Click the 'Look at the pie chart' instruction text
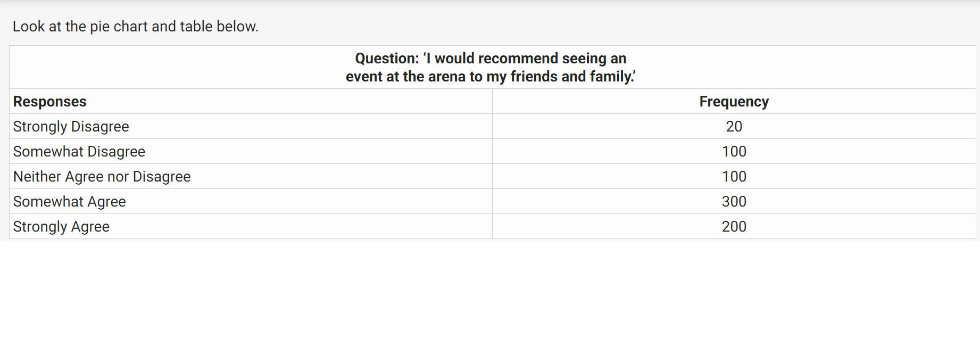This screenshot has width=980, height=345. coord(136,27)
